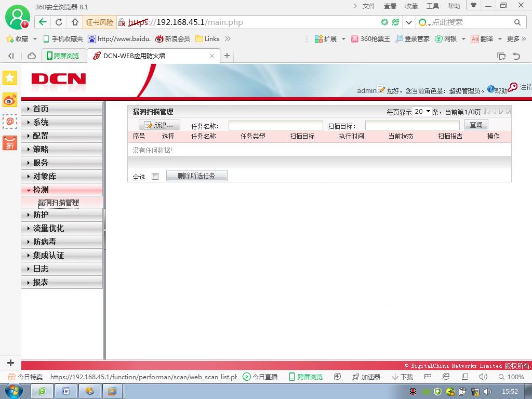Expand the 扩展 extensions dropdown

[x=344, y=39]
